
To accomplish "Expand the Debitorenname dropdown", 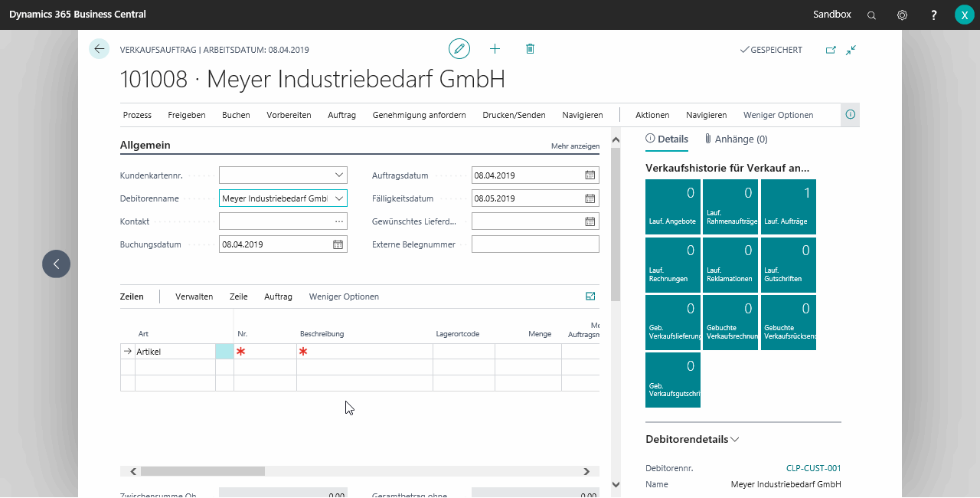I will [x=339, y=198].
